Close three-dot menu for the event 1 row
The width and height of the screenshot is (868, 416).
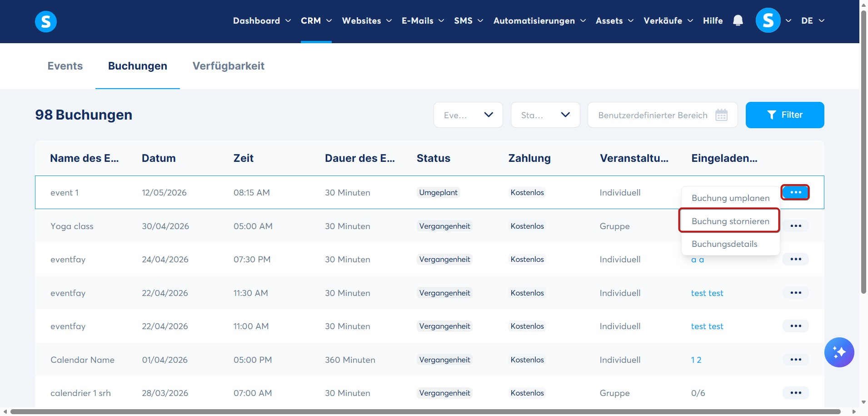pos(795,192)
